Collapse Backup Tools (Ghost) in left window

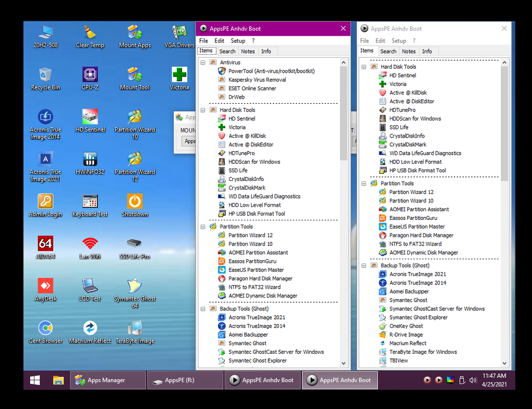[x=203, y=309]
